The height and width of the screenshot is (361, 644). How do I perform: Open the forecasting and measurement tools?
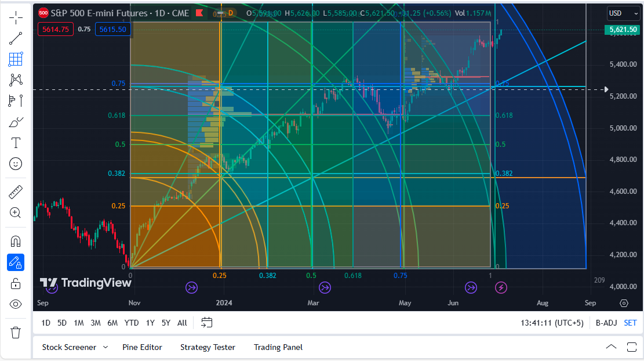[x=16, y=101]
